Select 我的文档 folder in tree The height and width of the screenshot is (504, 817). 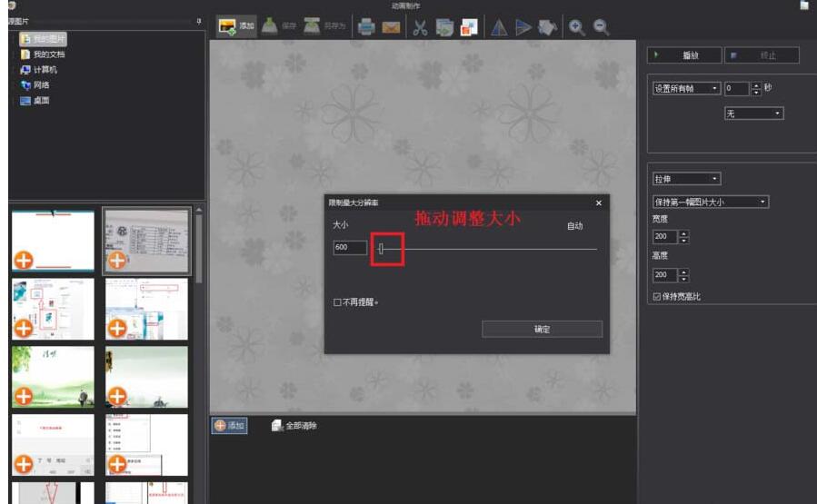[43, 54]
